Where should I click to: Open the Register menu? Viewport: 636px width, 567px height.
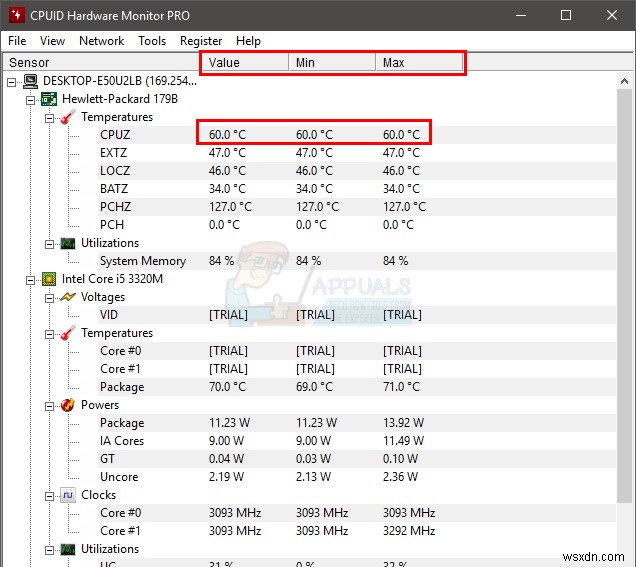click(x=201, y=41)
